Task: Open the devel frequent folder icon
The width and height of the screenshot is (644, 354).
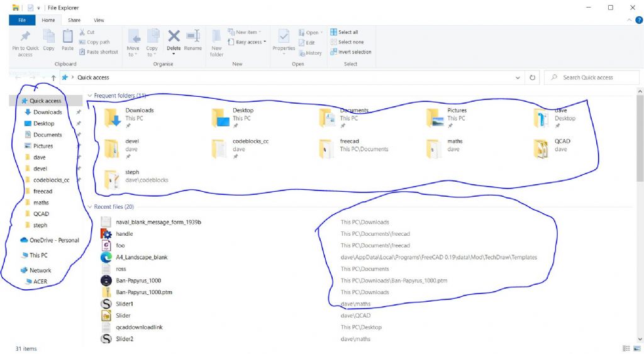Action: coord(112,148)
